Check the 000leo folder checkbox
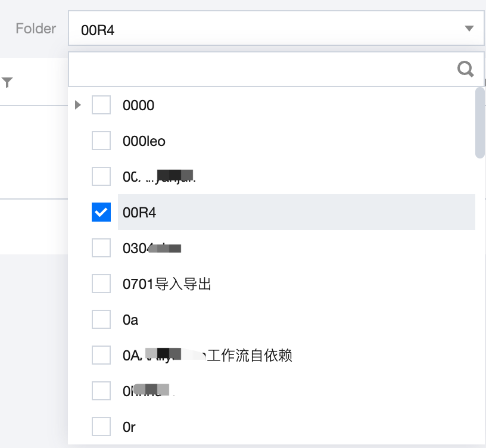The width and height of the screenshot is (486, 448). point(101,141)
